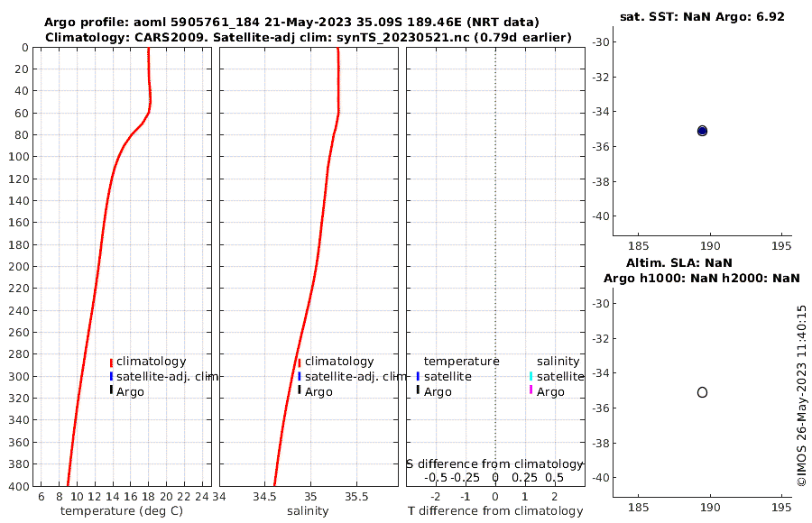Screen dimensions: 812x523
Task: Click the red climatology marker in temperature legend
Action: point(111,362)
